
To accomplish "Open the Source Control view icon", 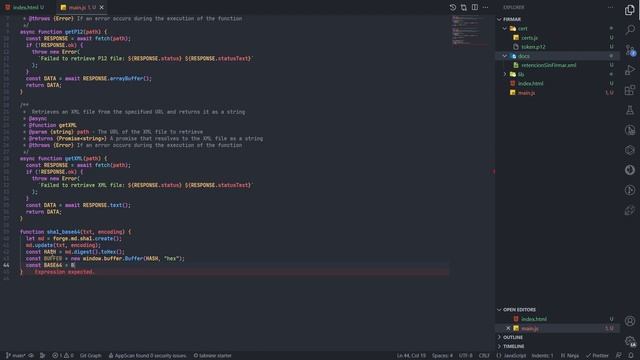I will 630,50.
